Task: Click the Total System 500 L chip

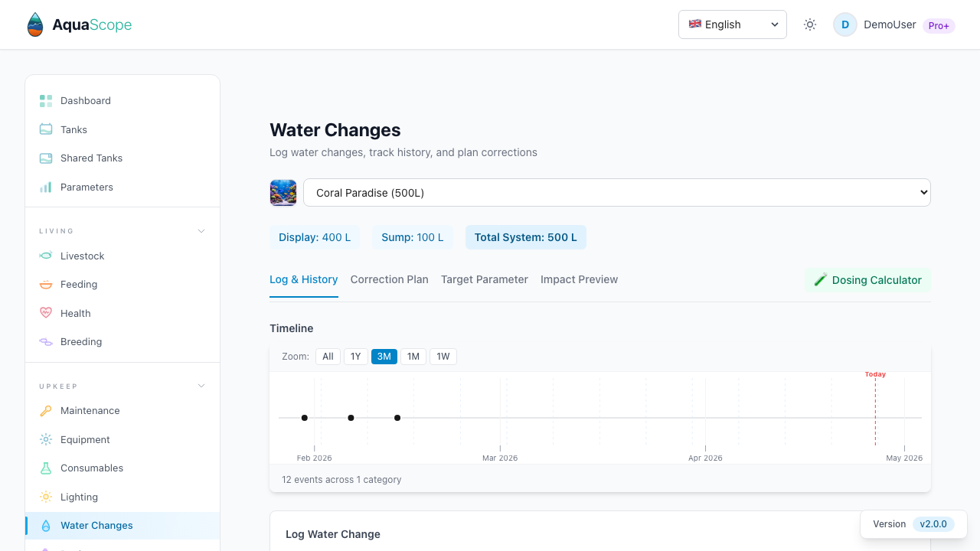Action: pos(526,237)
